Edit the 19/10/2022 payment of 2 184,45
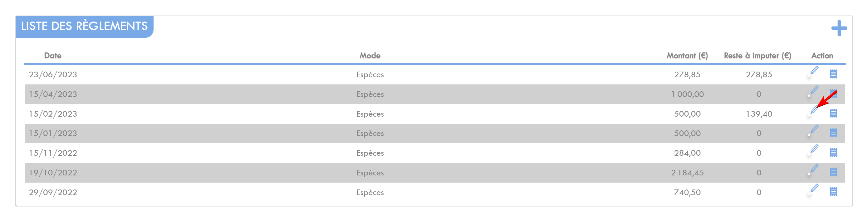The height and width of the screenshot is (222, 868). (x=813, y=170)
